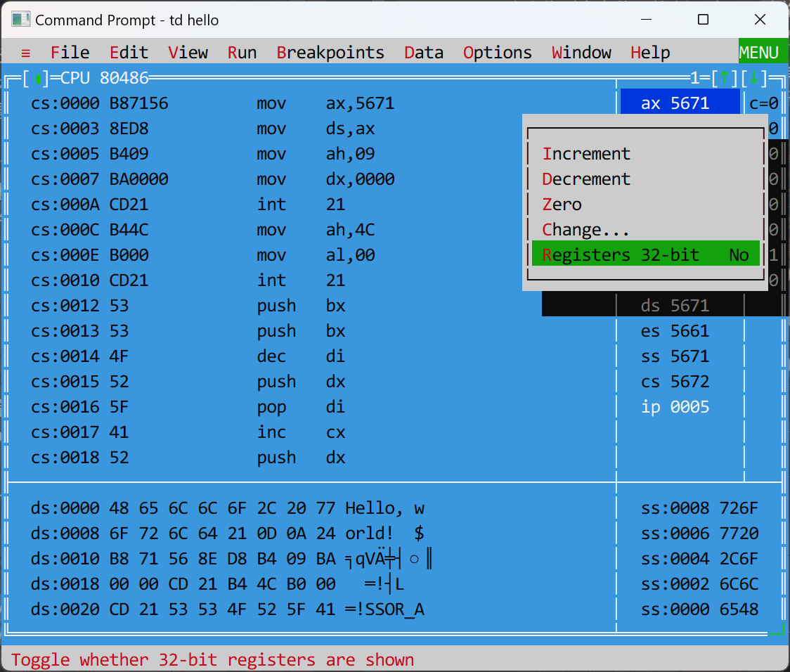Click the green MENU indicator
This screenshot has height=672, width=790.
pos(759,53)
